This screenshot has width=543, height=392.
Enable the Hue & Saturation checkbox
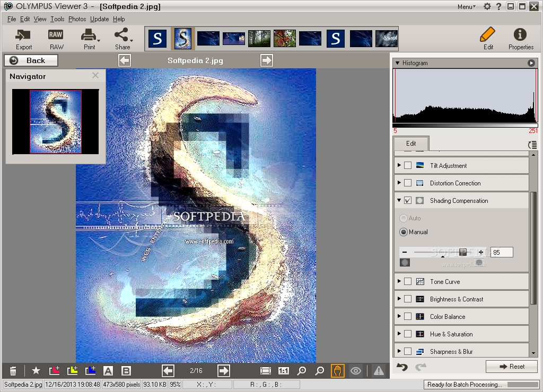coord(408,334)
